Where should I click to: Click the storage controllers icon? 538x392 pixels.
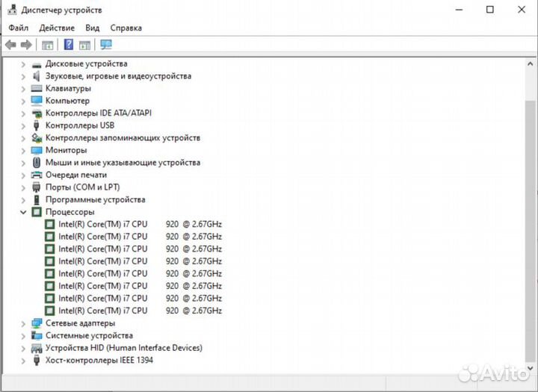[37, 138]
